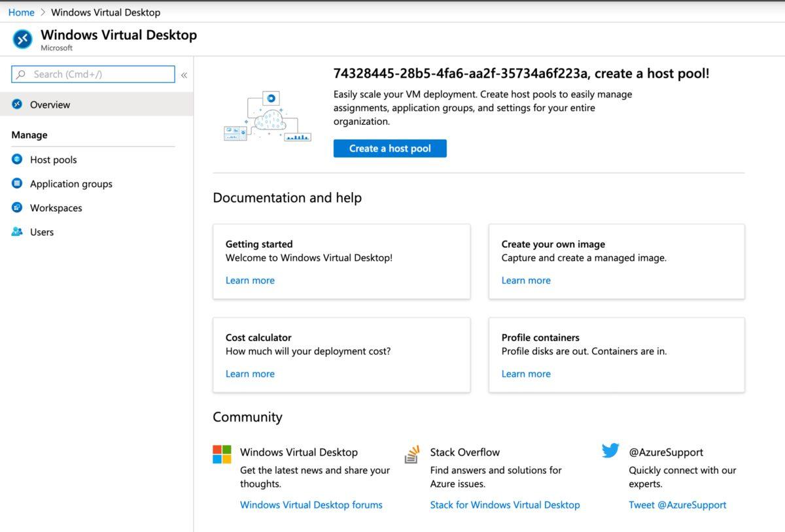
Task: Click the Overview icon in sidebar
Action: click(17, 105)
